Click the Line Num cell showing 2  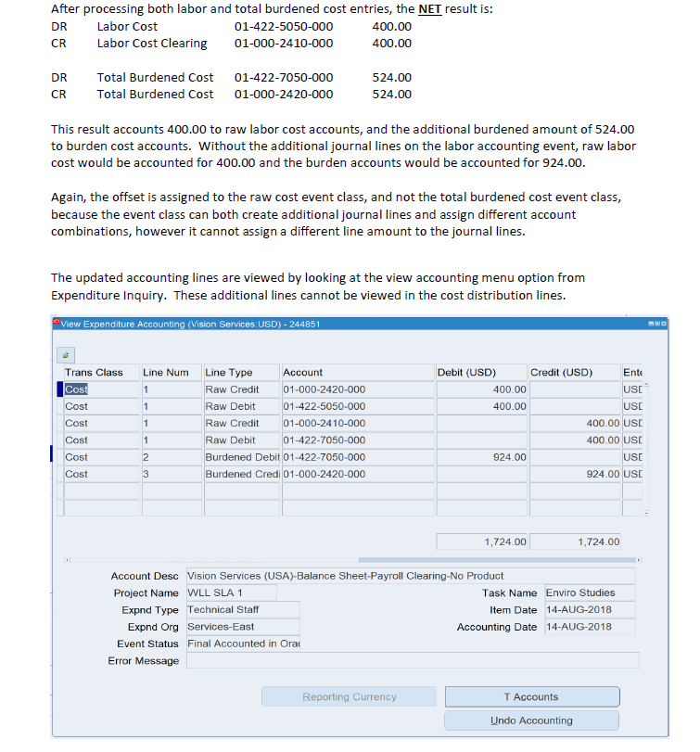pyautogui.click(x=172, y=457)
